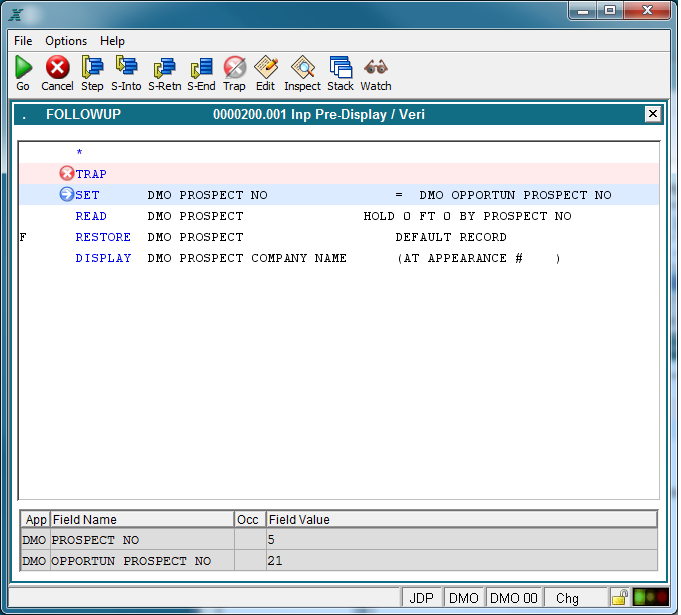Open the Inspect magnifier tool

point(302,67)
